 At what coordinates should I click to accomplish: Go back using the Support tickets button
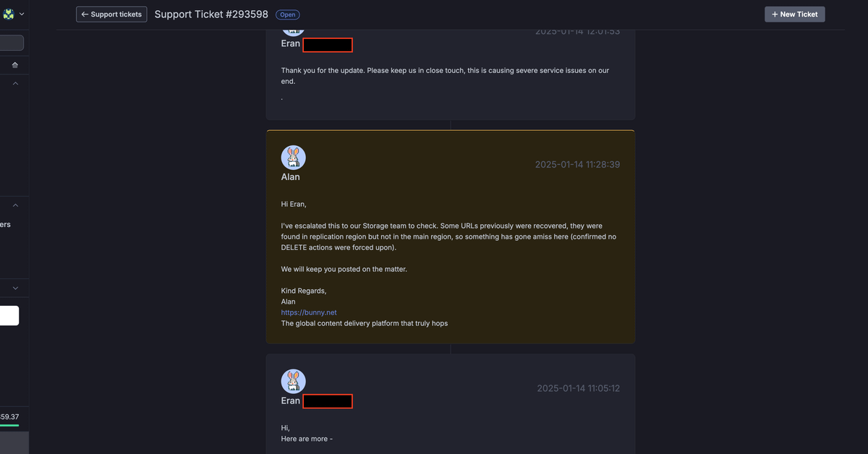coord(111,14)
